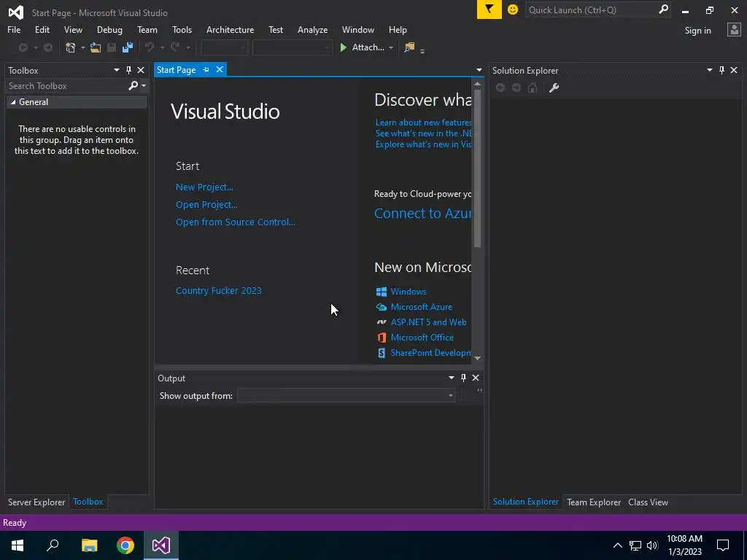Viewport: 747px width, 560px height.
Task: Click the Open Project... link
Action: [206, 205]
